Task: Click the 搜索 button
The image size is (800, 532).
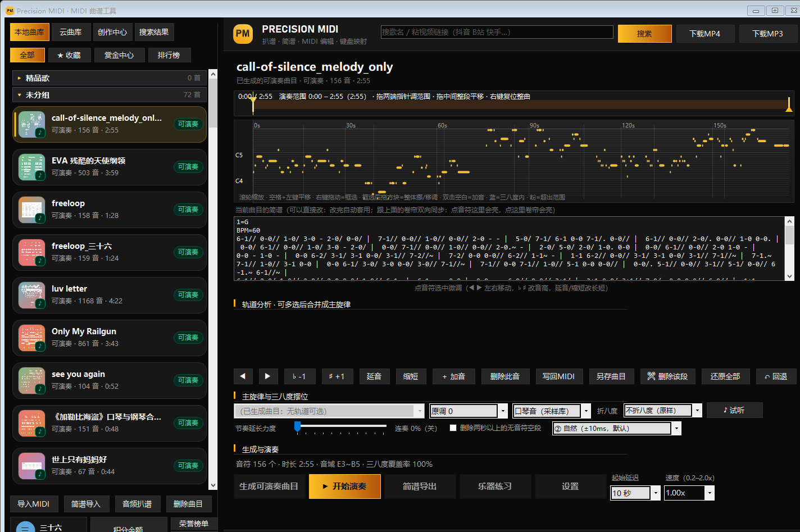Action: click(644, 34)
